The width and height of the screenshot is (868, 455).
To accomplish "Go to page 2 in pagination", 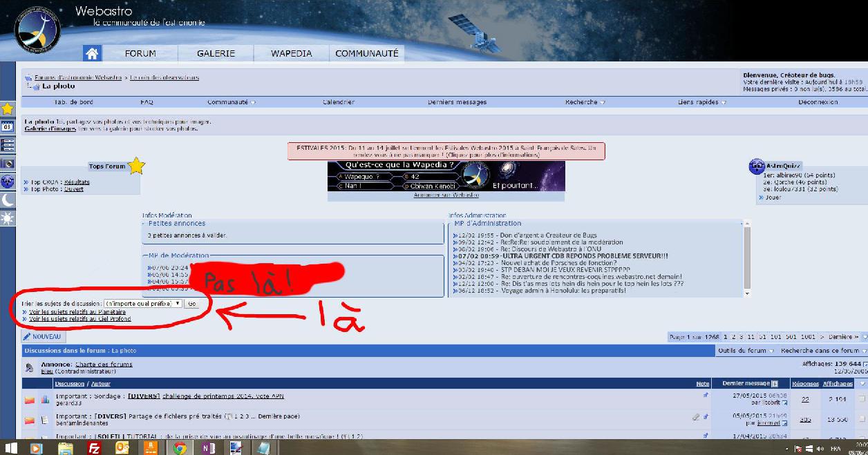I will click(x=733, y=337).
